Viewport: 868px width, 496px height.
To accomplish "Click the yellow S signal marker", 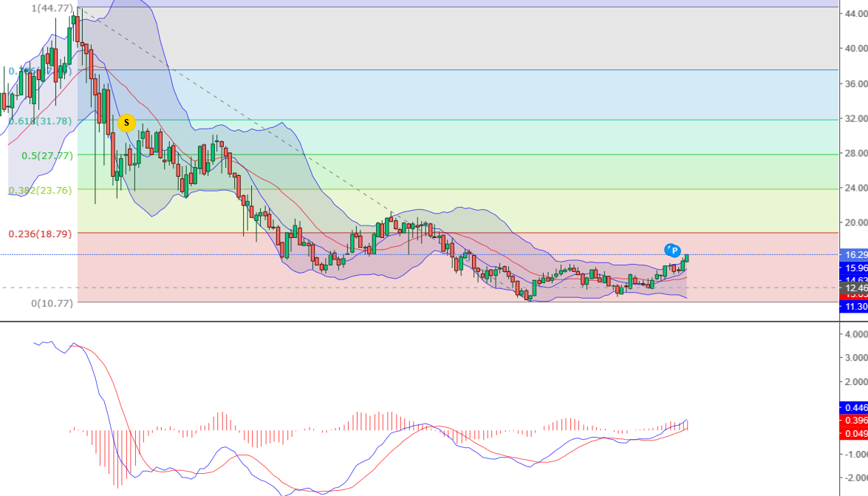I will (126, 123).
